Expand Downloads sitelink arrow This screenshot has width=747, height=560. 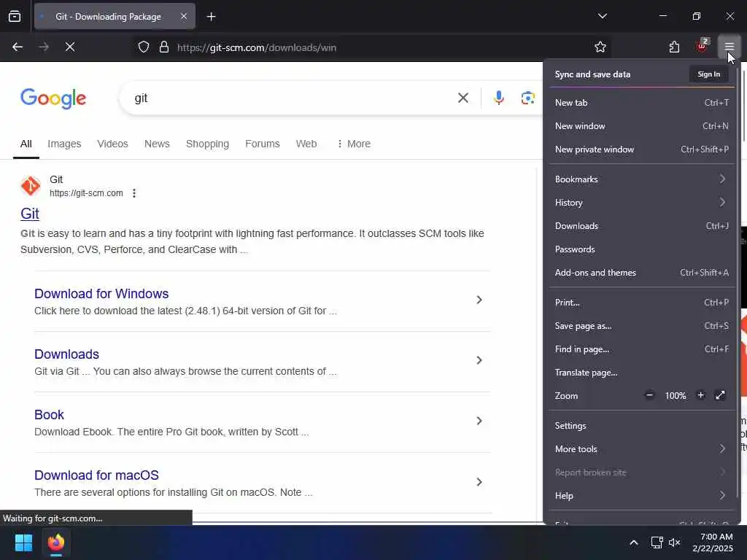coord(479,360)
